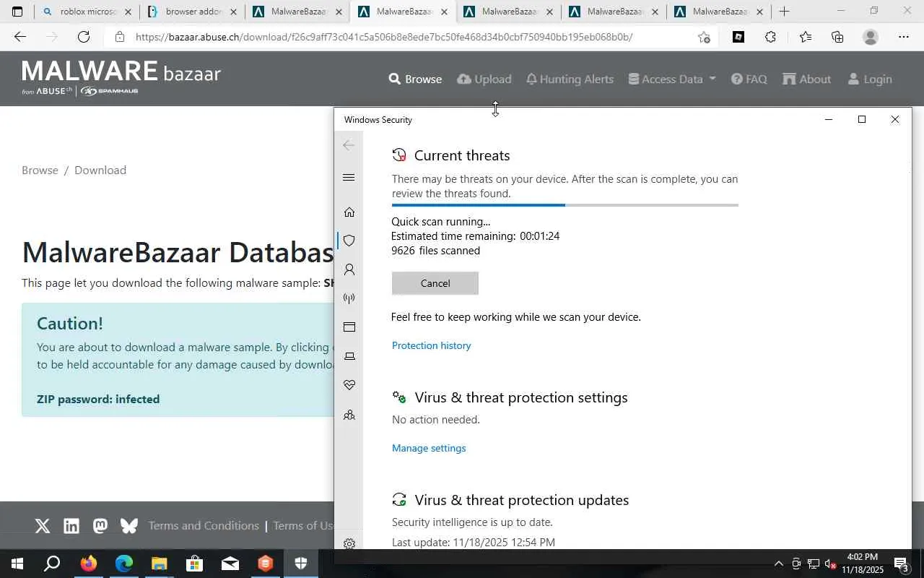Open Family options icon in sidebar
The image size is (924, 578).
point(349,415)
